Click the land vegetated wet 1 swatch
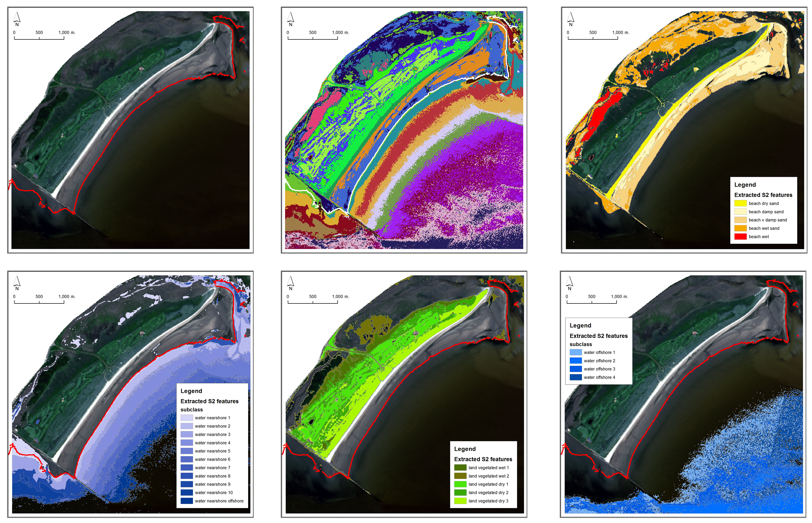 [x=460, y=468]
